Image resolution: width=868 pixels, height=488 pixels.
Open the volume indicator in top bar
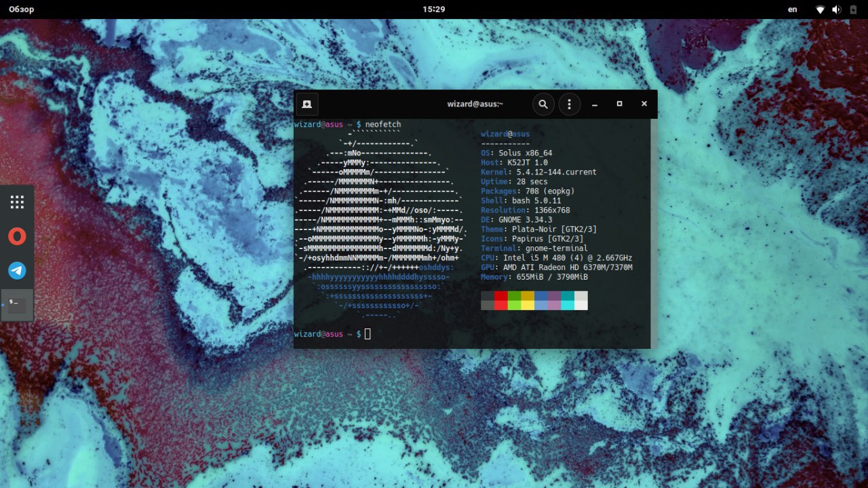(836, 10)
